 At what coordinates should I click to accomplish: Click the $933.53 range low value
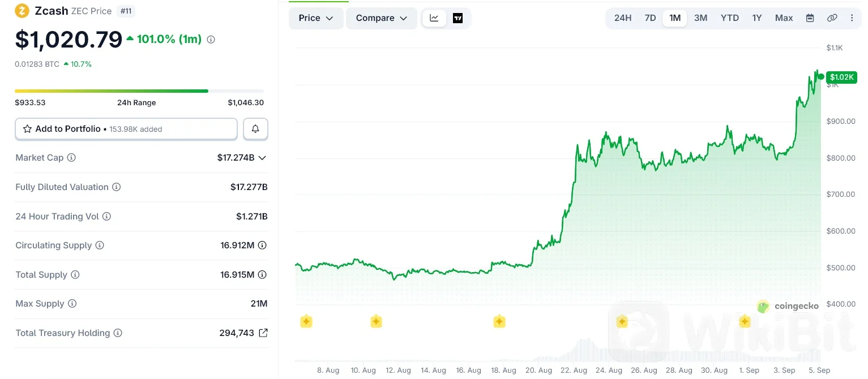[30, 102]
